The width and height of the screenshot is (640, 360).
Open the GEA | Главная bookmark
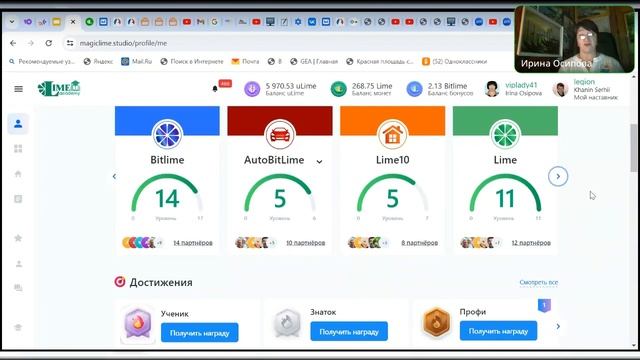pyautogui.click(x=314, y=61)
